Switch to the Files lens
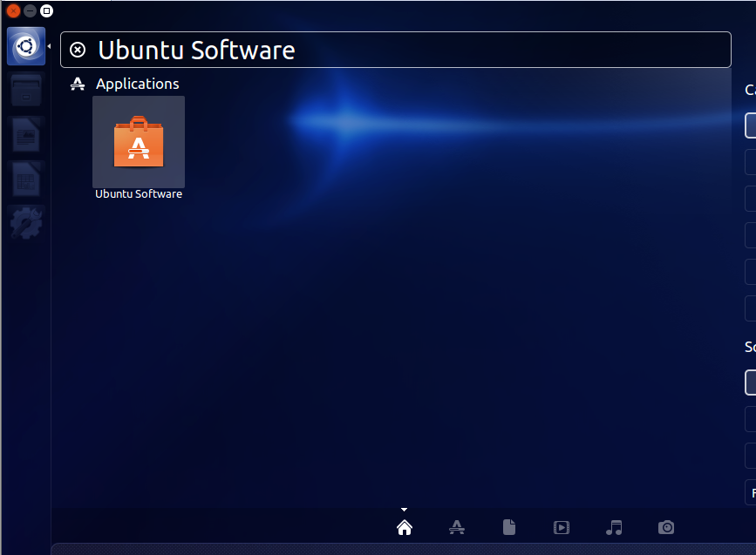 [x=509, y=527]
